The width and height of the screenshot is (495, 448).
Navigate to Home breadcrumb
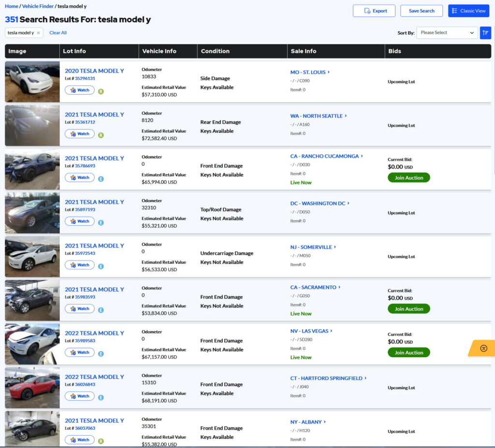tap(12, 6)
